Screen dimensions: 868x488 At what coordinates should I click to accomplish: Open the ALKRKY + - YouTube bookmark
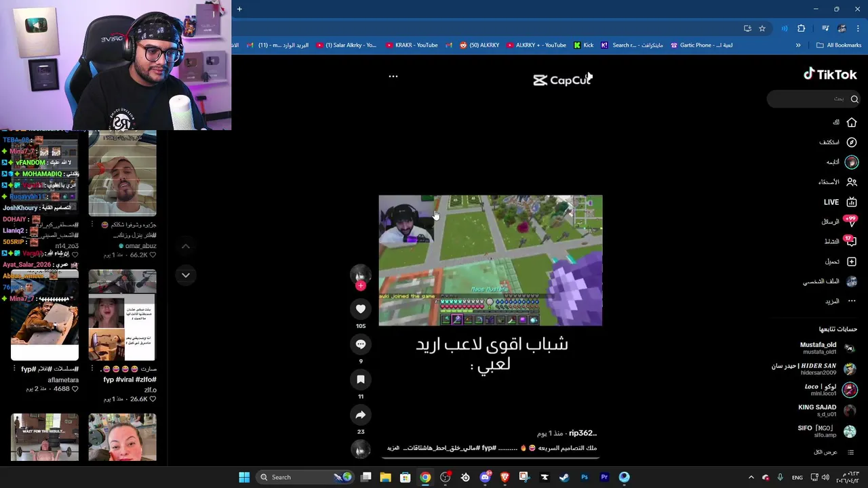coord(536,45)
